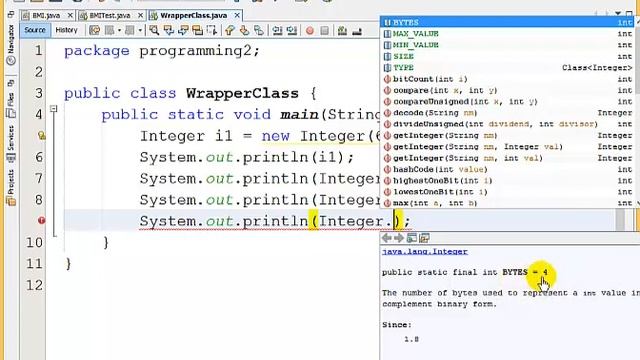Click Shift Line Left icon
Screen dimensions: 640x360
click(x=278, y=30)
